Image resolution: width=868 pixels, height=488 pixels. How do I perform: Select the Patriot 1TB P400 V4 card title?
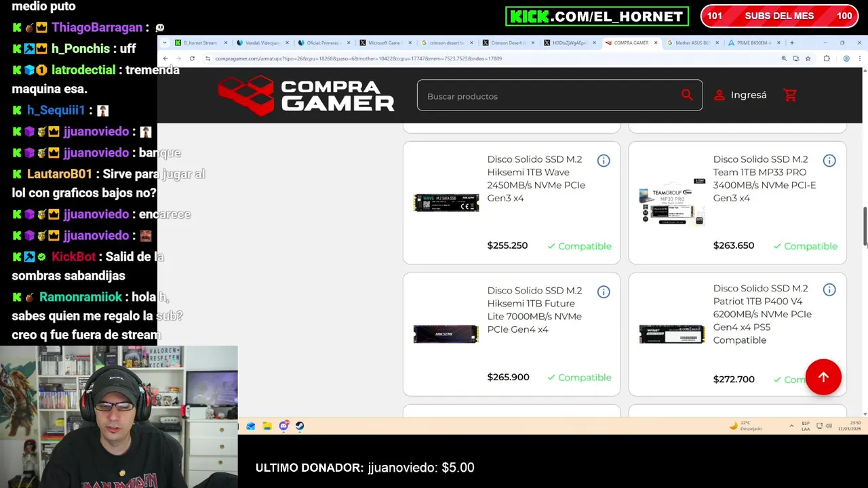click(762, 314)
